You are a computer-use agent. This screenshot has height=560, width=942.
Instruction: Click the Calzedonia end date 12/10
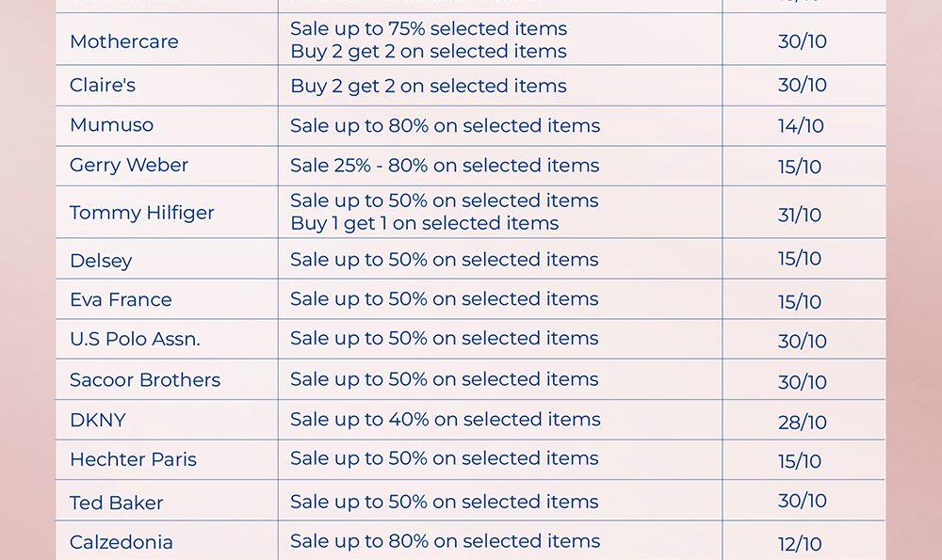point(800,544)
